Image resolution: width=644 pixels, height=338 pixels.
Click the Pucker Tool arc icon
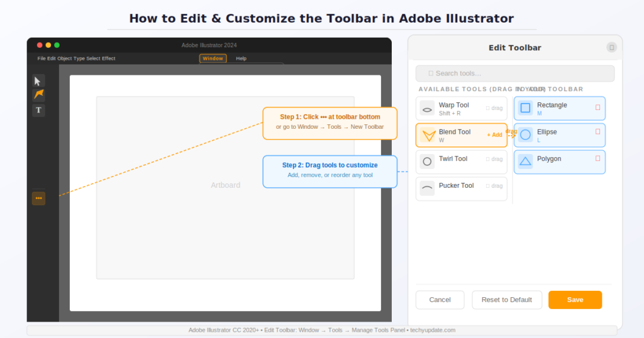point(427,188)
